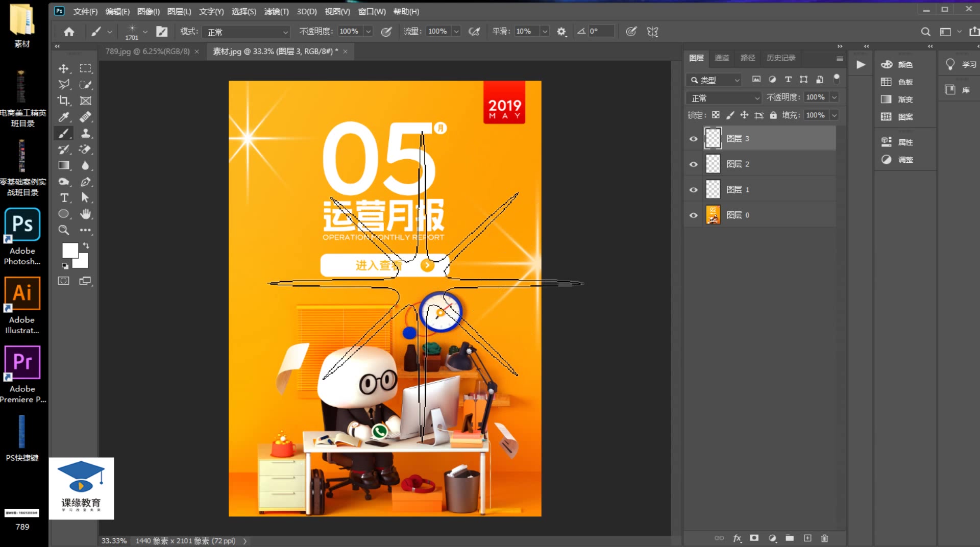Select the Gradient tool
980x547 pixels.
coord(64,165)
